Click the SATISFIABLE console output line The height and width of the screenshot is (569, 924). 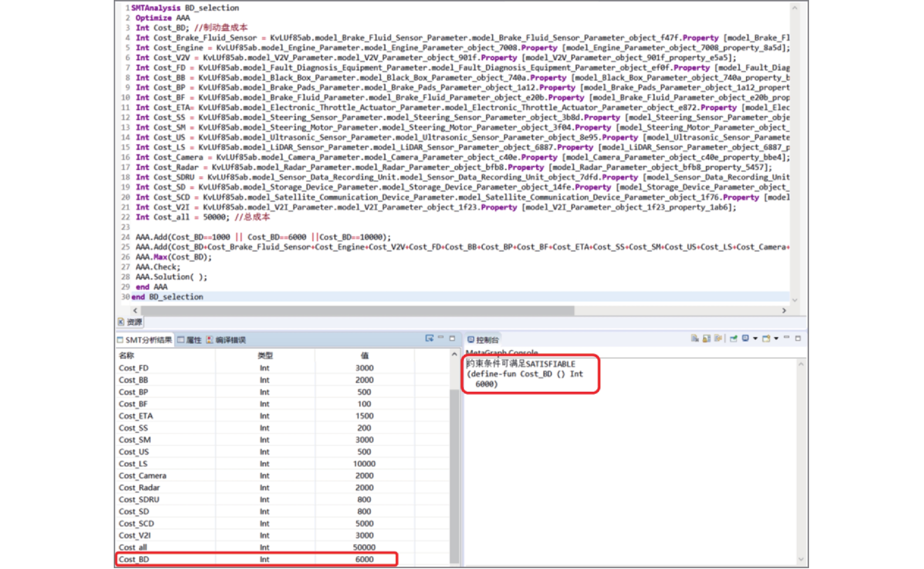coord(521,364)
